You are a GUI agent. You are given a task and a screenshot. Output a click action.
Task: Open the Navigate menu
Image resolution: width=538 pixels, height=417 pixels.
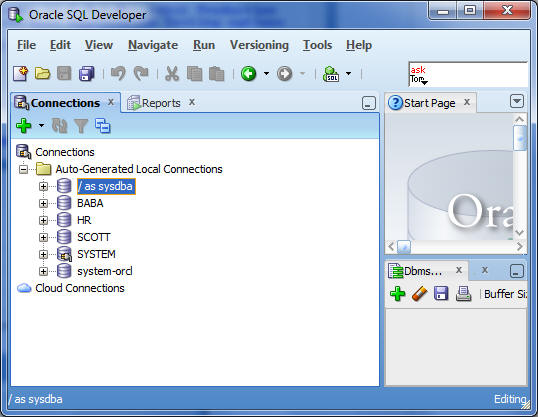pos(153,45)
